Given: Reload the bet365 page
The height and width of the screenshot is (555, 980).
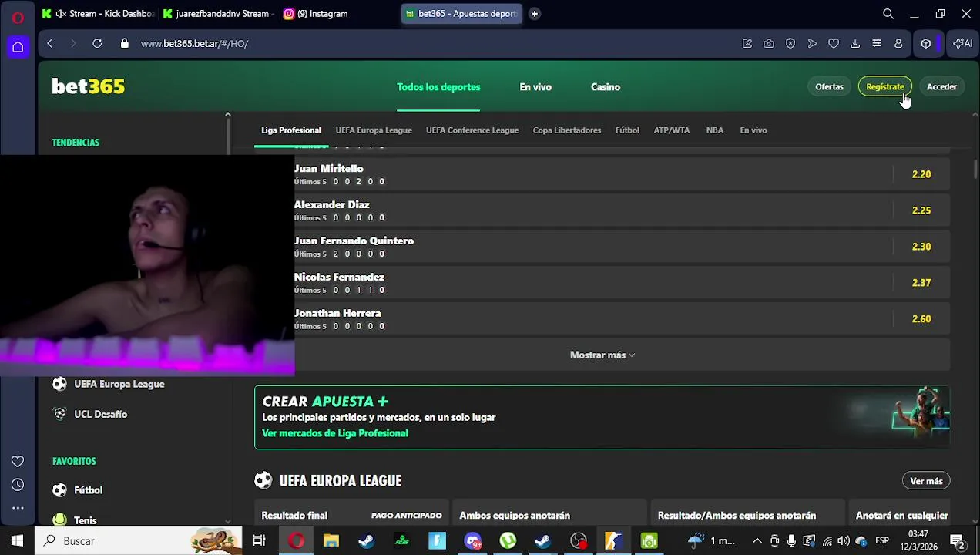Looking at the screenshot, I should [x=97, y=44].
